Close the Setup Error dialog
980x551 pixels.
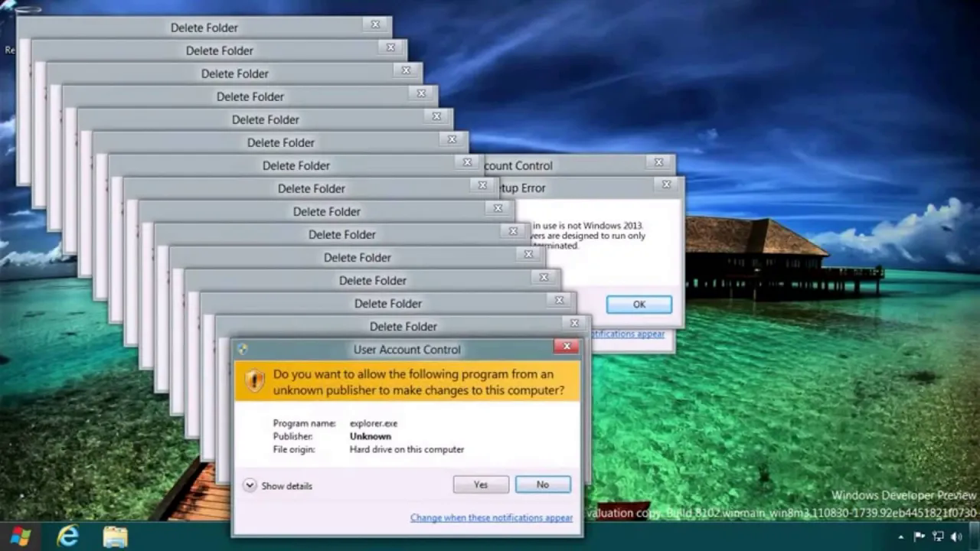click(x=666, y=184)
